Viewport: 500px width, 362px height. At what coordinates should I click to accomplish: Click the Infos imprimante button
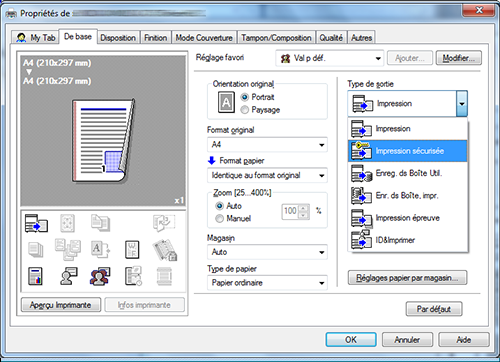[144, 305]
